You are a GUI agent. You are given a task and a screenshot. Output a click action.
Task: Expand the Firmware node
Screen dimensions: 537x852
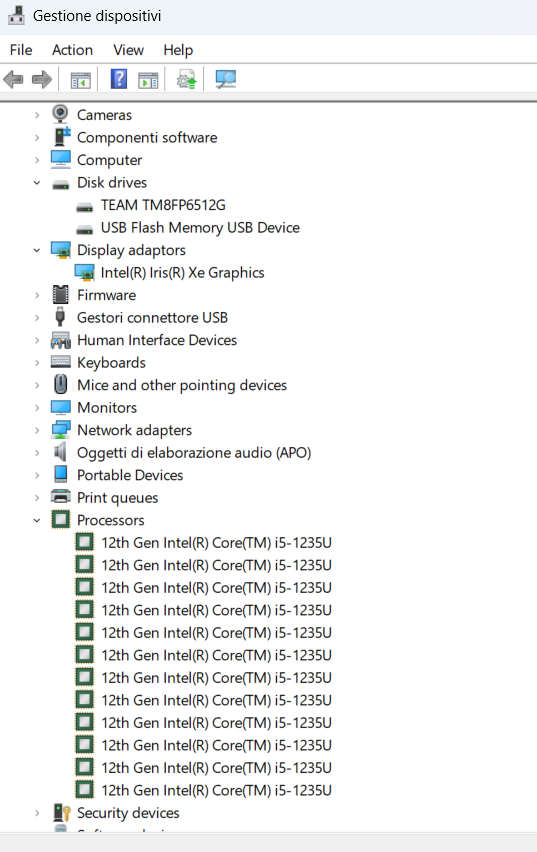click(x=37, y=295)
